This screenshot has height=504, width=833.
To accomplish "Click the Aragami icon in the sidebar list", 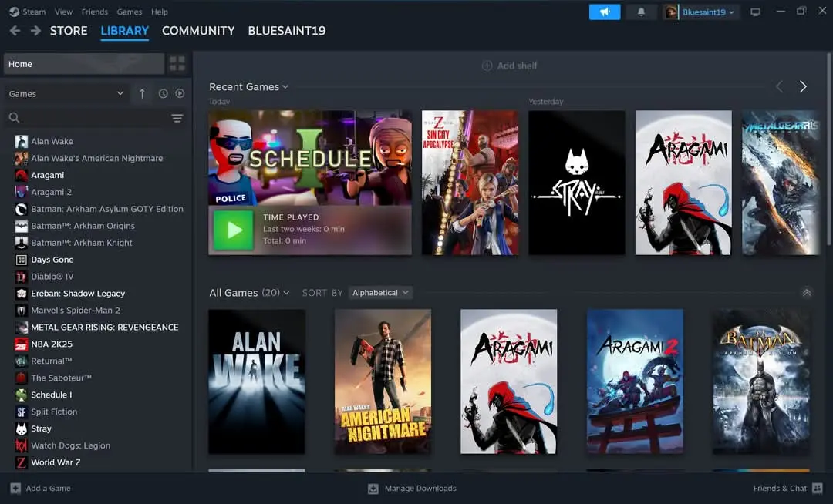I will (x=22, y=175).
